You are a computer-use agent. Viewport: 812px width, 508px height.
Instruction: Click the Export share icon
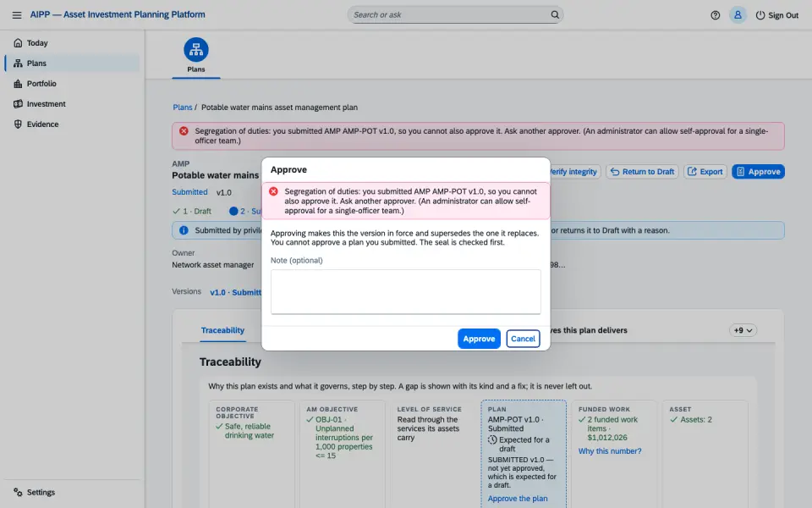tap(692, 172)
